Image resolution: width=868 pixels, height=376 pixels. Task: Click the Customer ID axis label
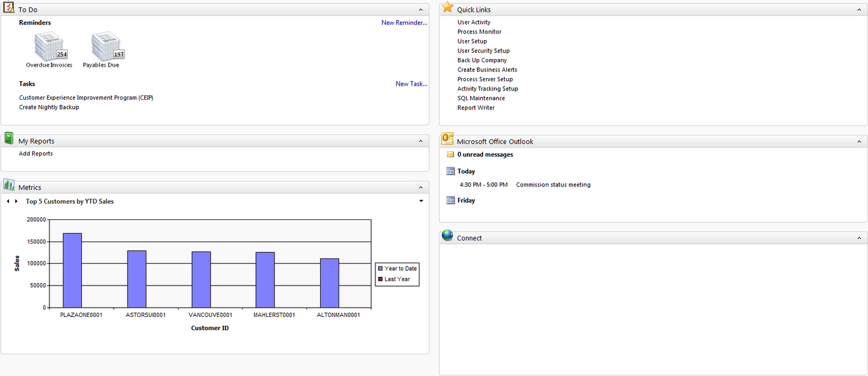point(210,328)
